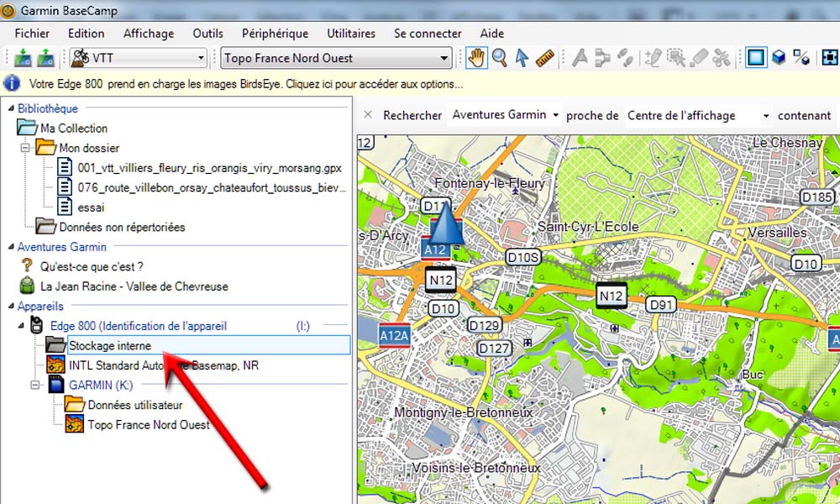Collapse the Mon dossier tree node

24,147
